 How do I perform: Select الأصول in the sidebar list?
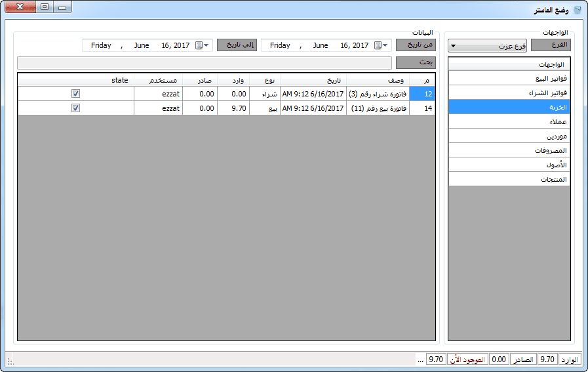[509, 165]
